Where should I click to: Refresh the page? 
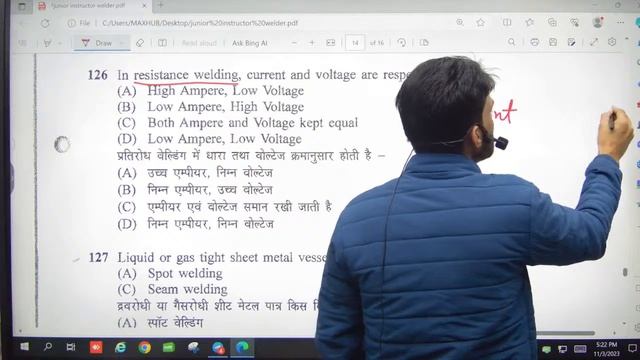[45, 23]
